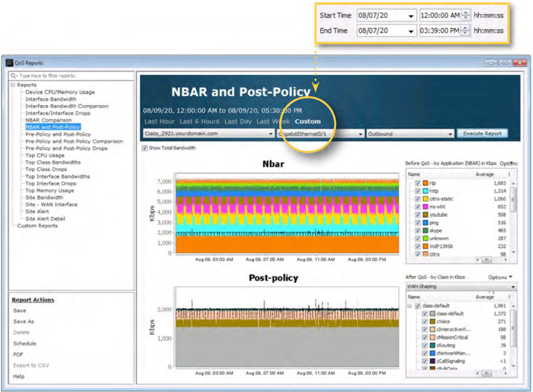Click the QoS Reports app icon in title bar
Viewport: 533px width, 392px height.
pos(9,63)
